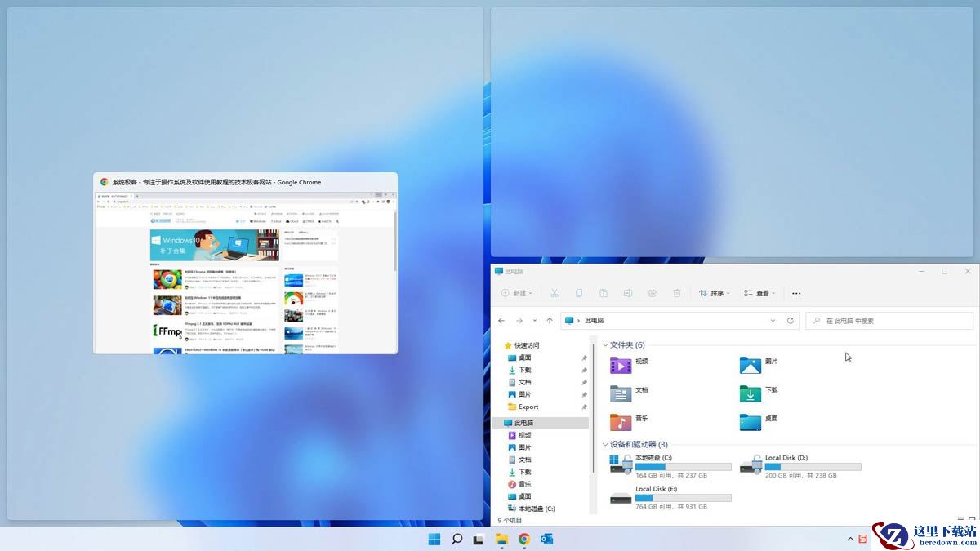Screen dimensions: 980x551
Task: Click the Paste icon in Explorer toolbar
Action: pyautogui.click(x=603, y=293)
